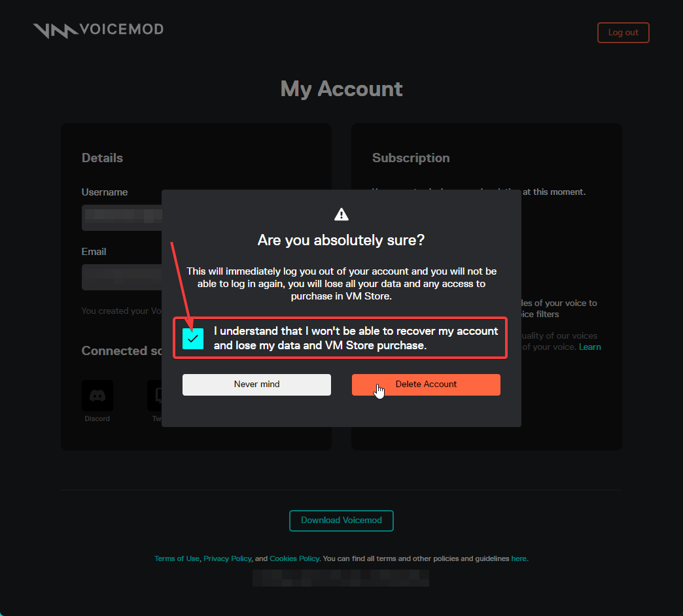Screen dimensions: 683x616
Task: Click the Download Voicemod button
Action: pos(341,521)
